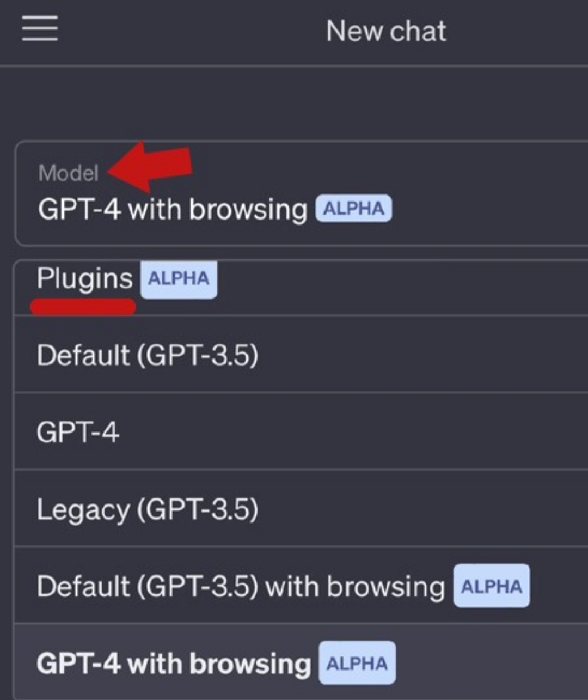The image size is (588, 700).
Task: Switch to Legacy (GPT-3.5)
Action: pyautogui.click(x=148, y=510)
